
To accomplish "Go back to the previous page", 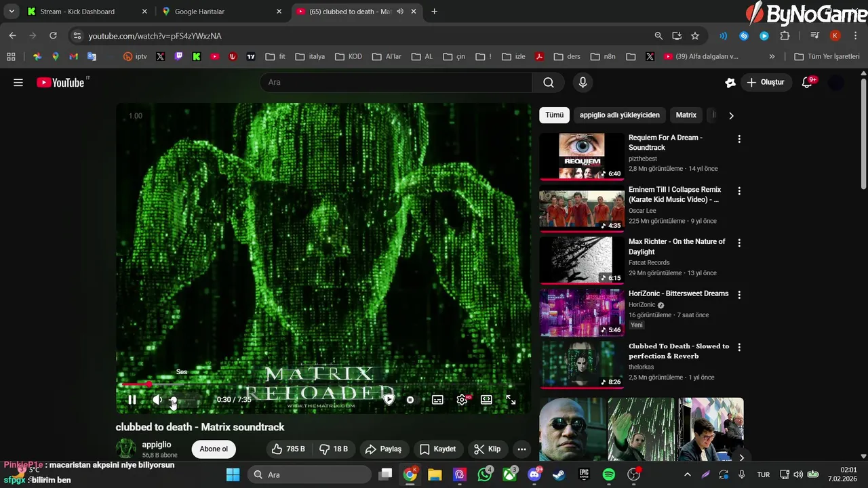I will [12, 36].
